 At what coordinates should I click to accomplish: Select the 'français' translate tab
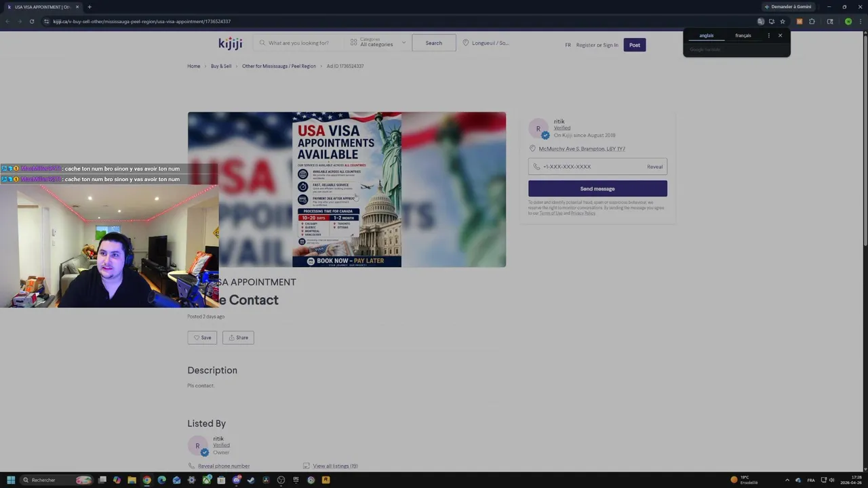click(x=743, y=35)
